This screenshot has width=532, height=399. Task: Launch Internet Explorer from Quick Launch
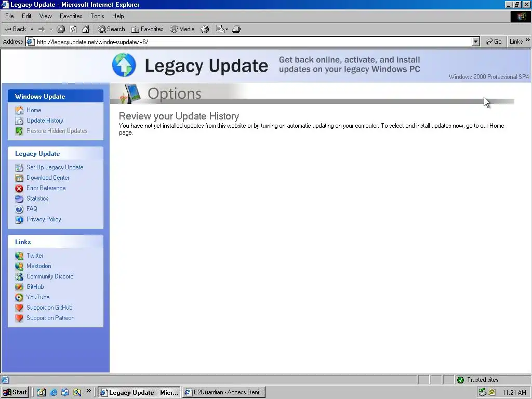click(54, 392)
